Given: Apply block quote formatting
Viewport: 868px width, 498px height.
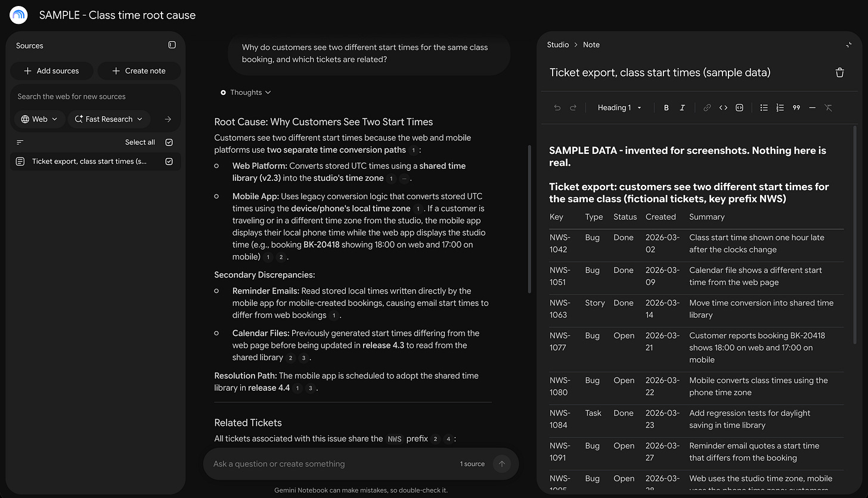Looking at the screenshot, I should pos(796,108).
